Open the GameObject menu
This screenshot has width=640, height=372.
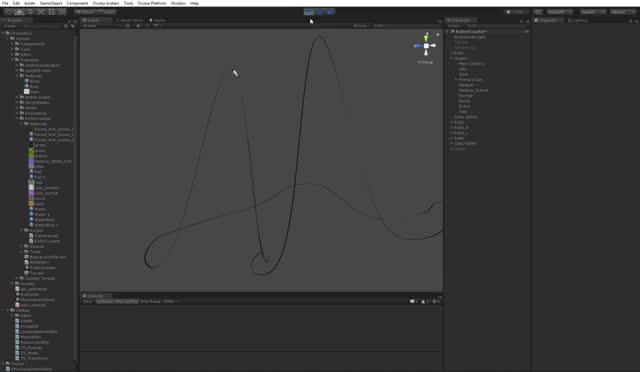51,3
